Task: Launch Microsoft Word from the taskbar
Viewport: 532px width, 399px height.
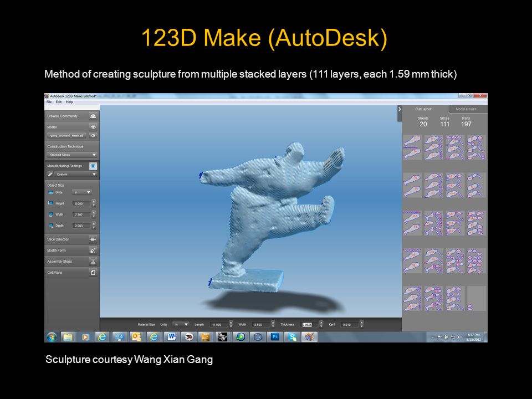Action: (171, 337)
